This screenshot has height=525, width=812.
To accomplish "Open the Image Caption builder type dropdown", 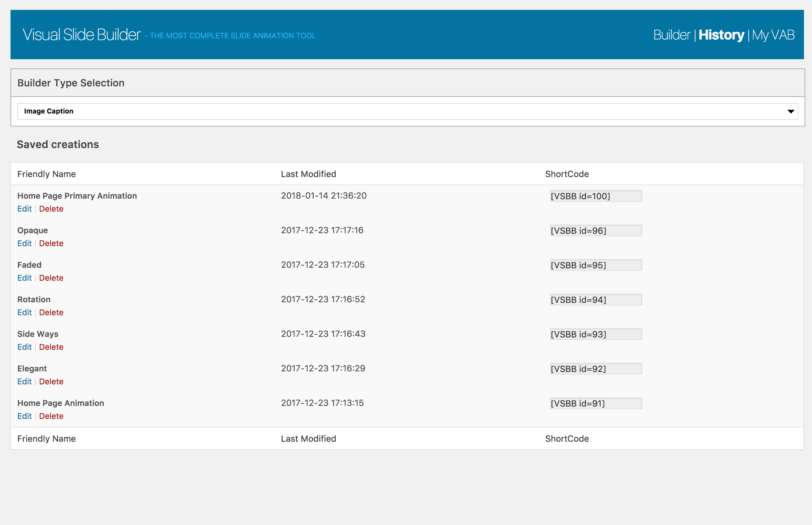I will (407, 111).
